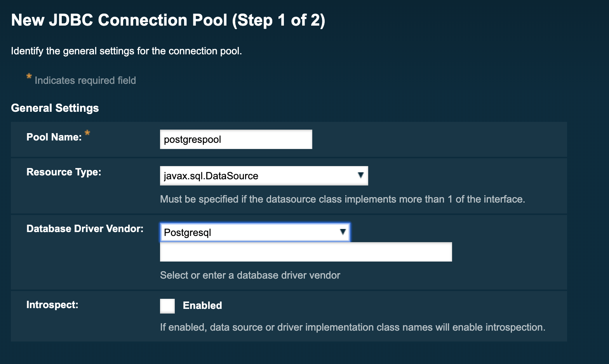
Task: Click the Database Driver Vendor label
Action: click(85, 229)
